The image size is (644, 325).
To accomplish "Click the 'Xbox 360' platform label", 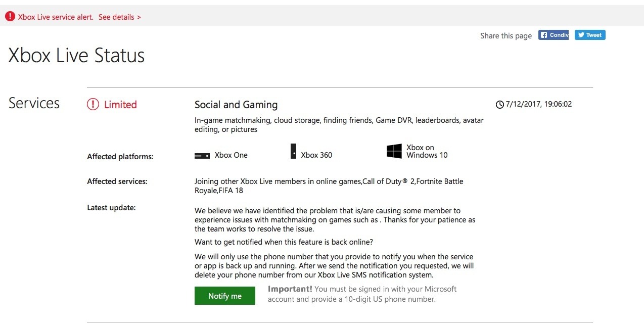I will pos(316,155).
